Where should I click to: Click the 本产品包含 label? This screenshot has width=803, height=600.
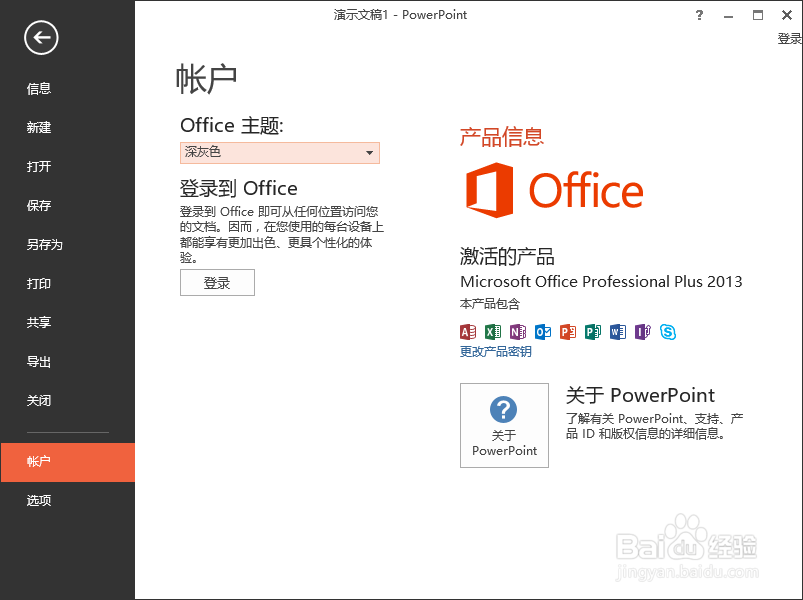point(490,304)
